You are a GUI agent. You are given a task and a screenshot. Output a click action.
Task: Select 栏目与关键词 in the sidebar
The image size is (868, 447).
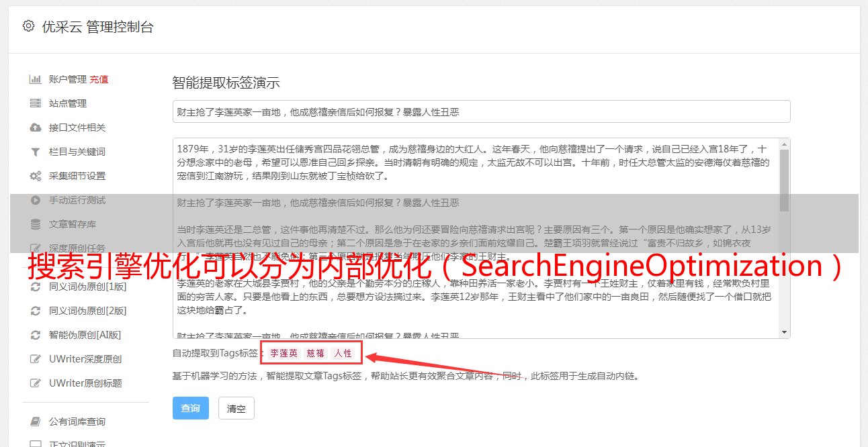pyautogui.click(x=77, y=152)
